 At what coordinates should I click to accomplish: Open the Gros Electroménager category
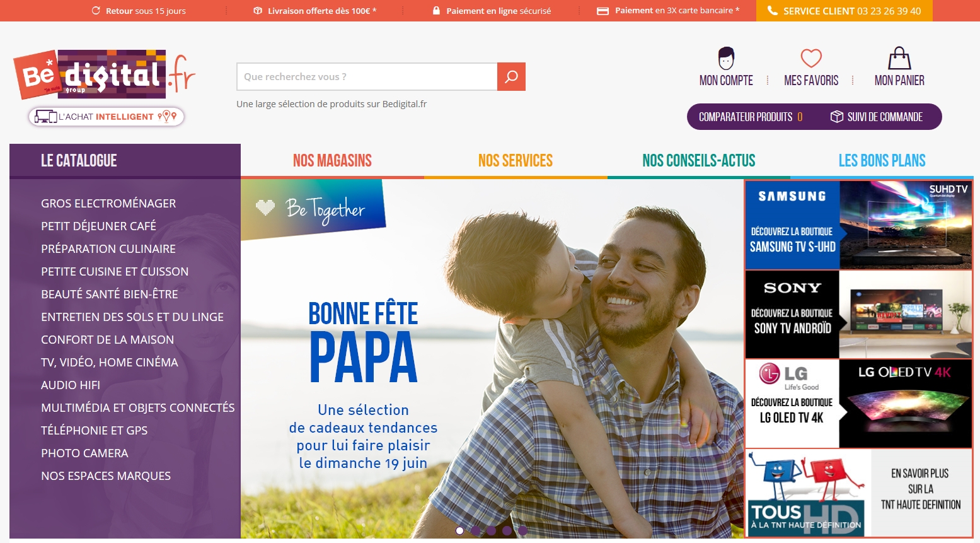point(108,204)
